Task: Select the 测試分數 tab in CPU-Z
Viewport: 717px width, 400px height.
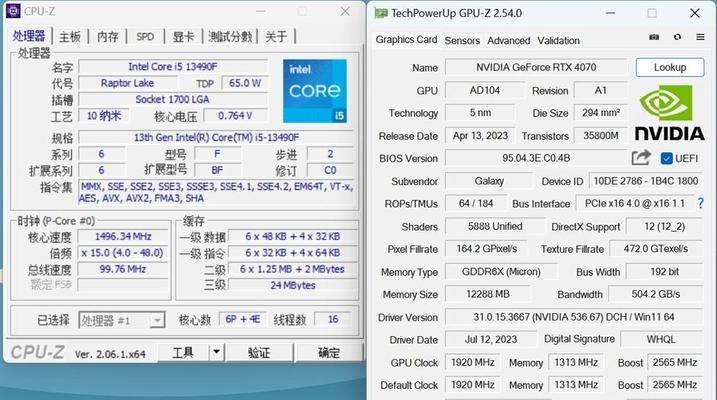Action: [230, 37]
